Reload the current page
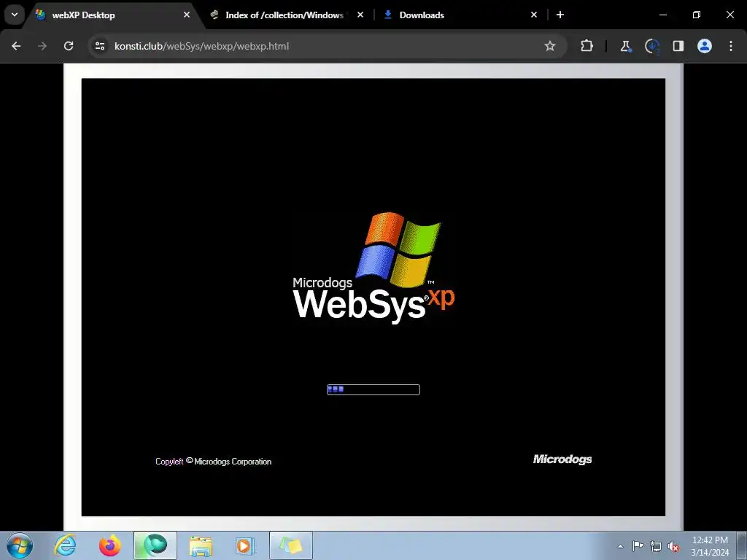 (x=69, y=46)
